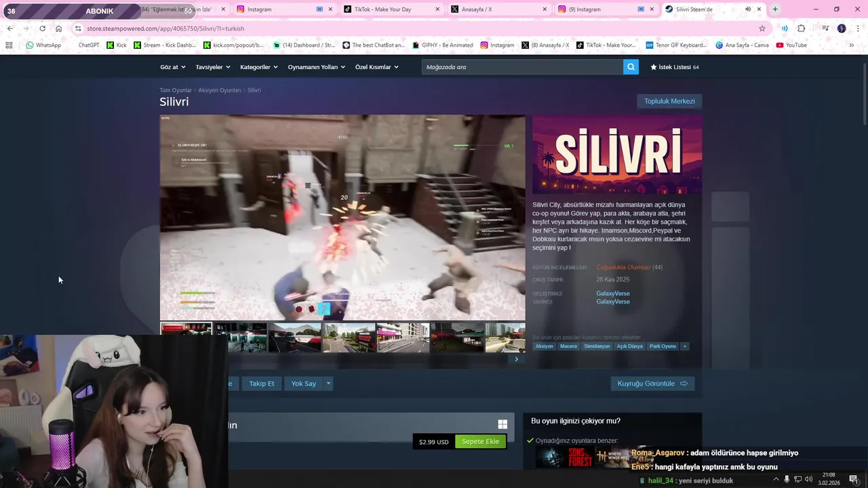Viewport: 868px width, 488px height.
Task: Open Kuyruğu Görüntüle queue
Action: click(652, 384)
